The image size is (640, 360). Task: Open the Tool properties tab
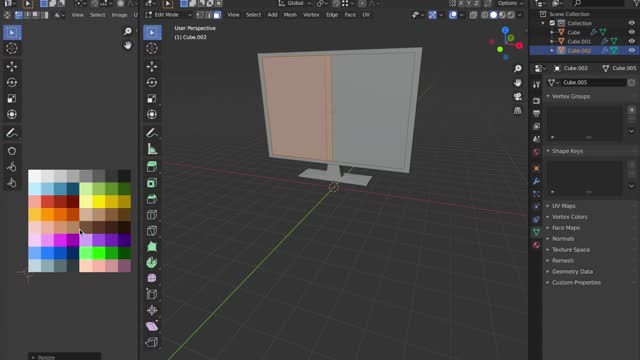pos(536,84)
